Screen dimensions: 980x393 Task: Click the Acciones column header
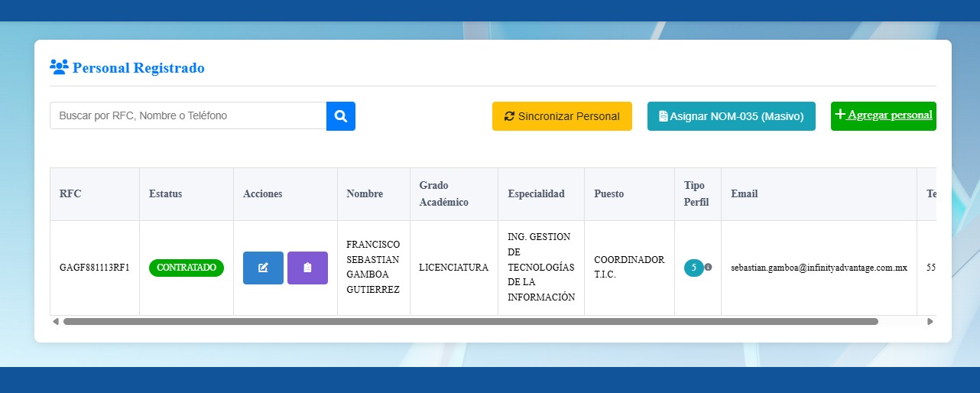(286, 194)
